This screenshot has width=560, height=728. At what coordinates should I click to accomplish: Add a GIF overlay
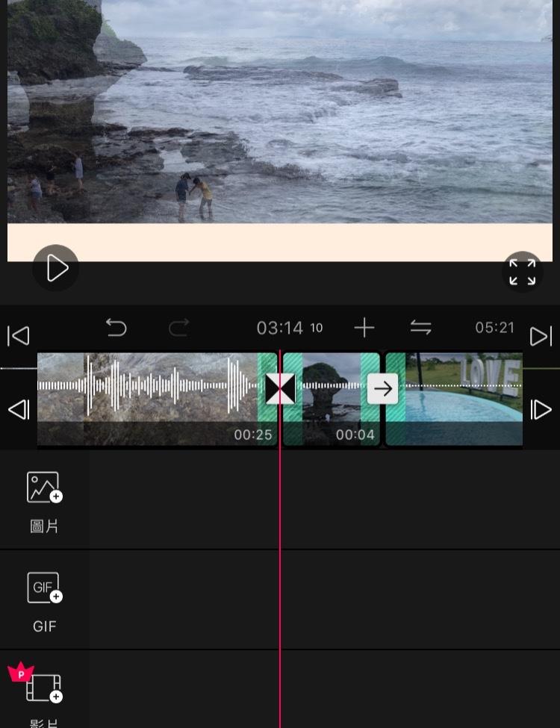(44, 601)
